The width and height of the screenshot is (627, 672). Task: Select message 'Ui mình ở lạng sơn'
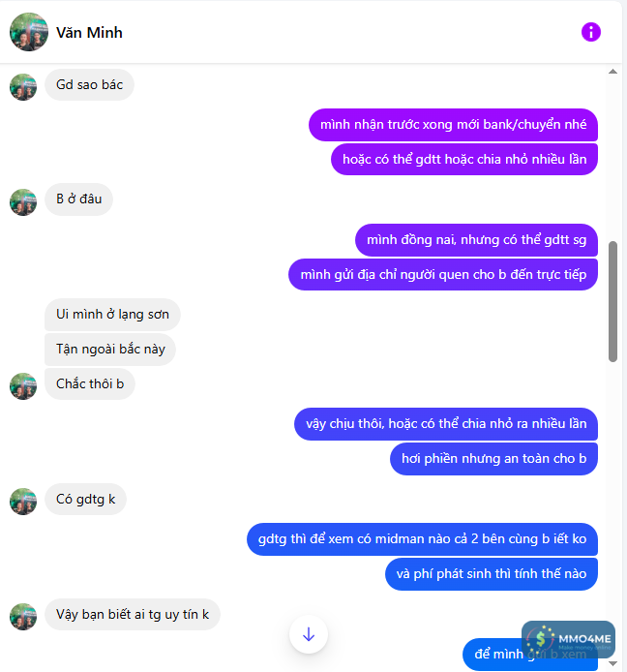click(x=112, y=314)
